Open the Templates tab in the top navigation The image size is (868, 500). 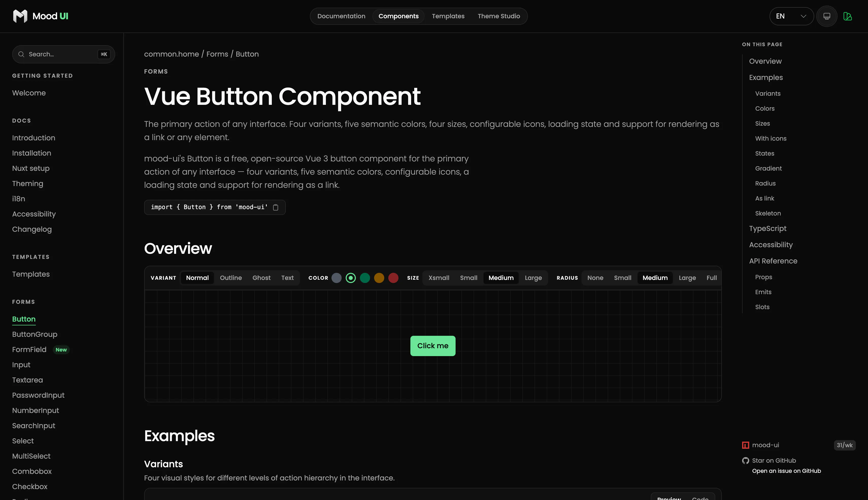pos(448,16)
